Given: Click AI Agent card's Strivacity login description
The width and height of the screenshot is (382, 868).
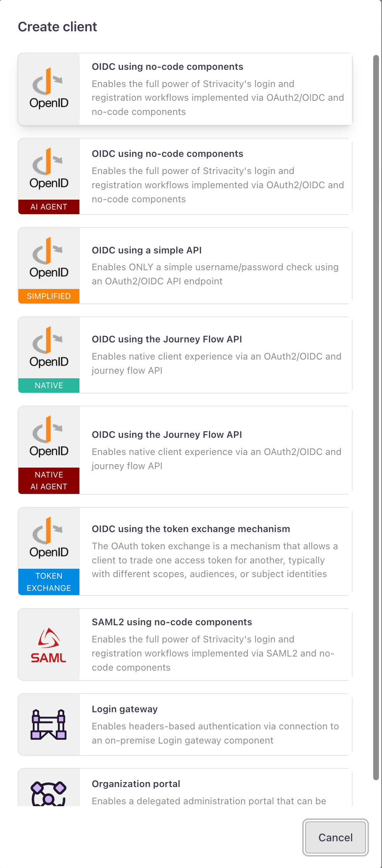Looking at the screenshot, I should coord(218,185).
